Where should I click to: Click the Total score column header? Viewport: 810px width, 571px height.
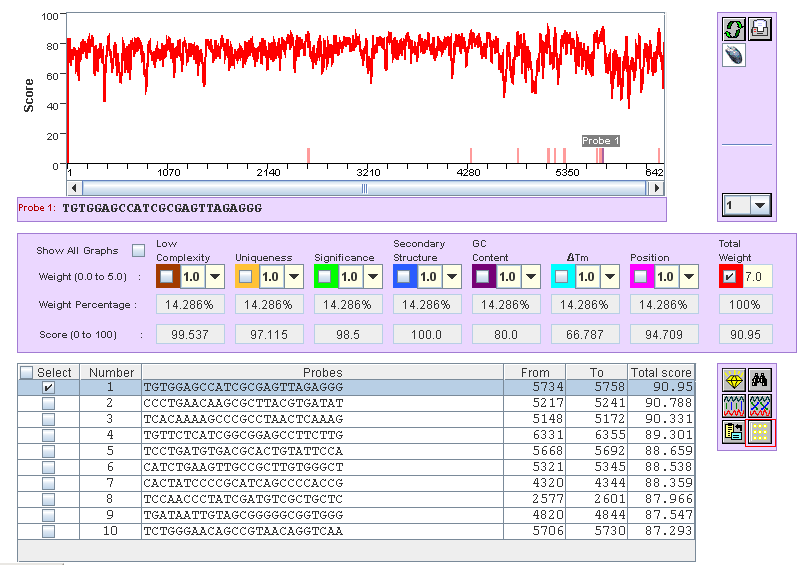[661, 372]
